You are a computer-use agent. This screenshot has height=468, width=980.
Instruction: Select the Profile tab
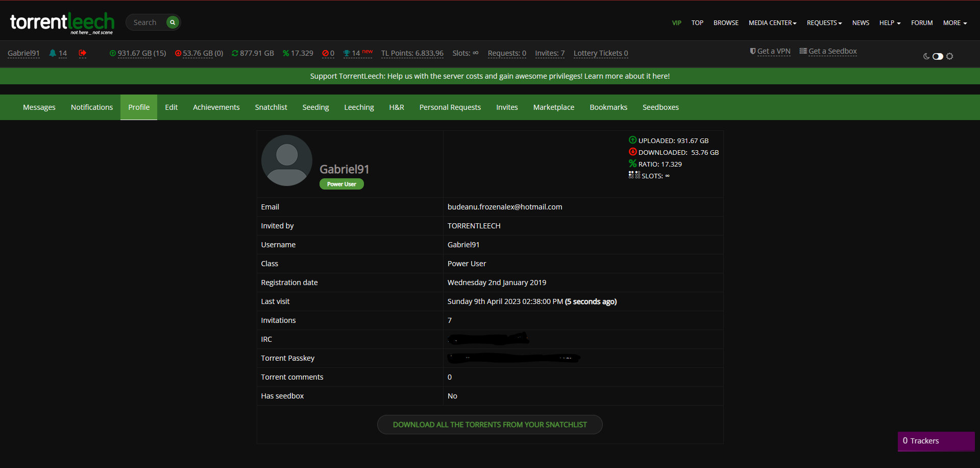click(139, 107)
